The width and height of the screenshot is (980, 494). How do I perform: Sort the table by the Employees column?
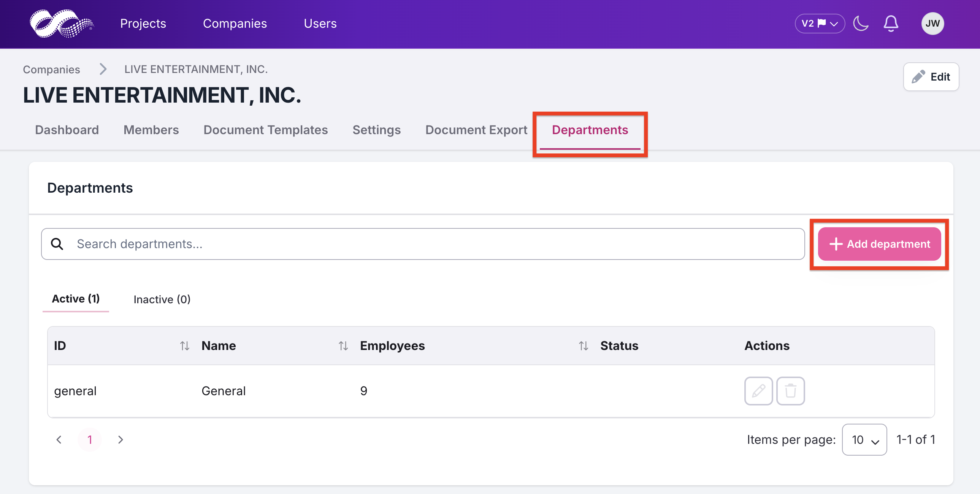point(583,346)
